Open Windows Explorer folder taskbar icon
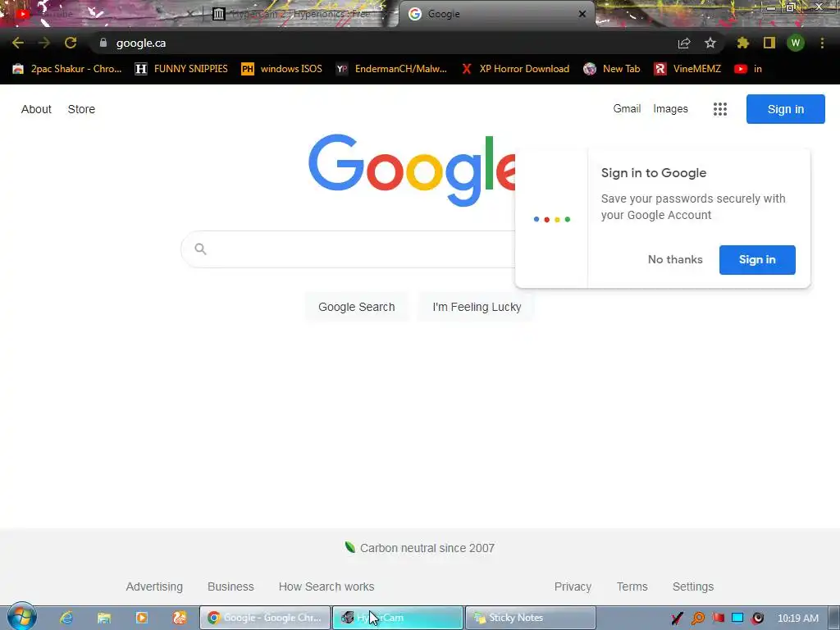This screenshot has height=630, width=840. pos(104,618)
